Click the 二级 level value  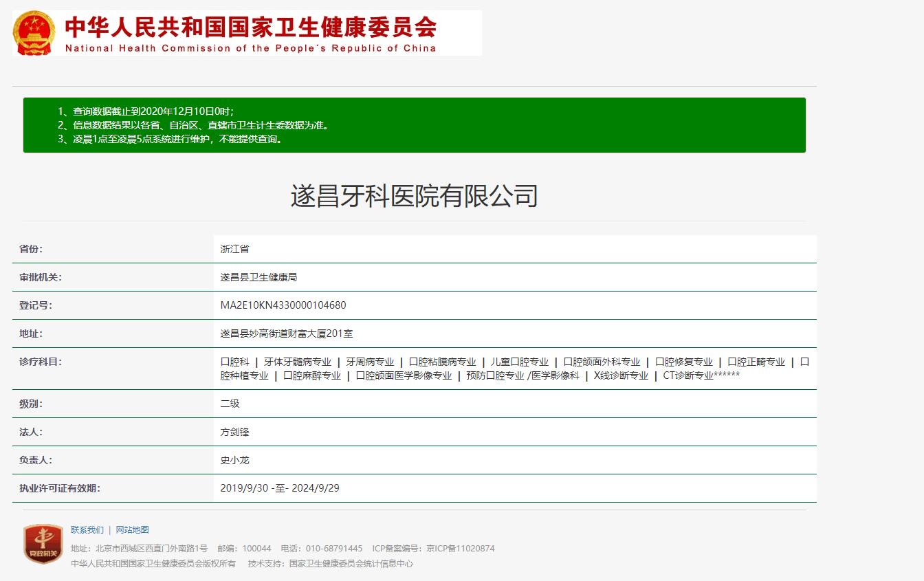point(230,404)
